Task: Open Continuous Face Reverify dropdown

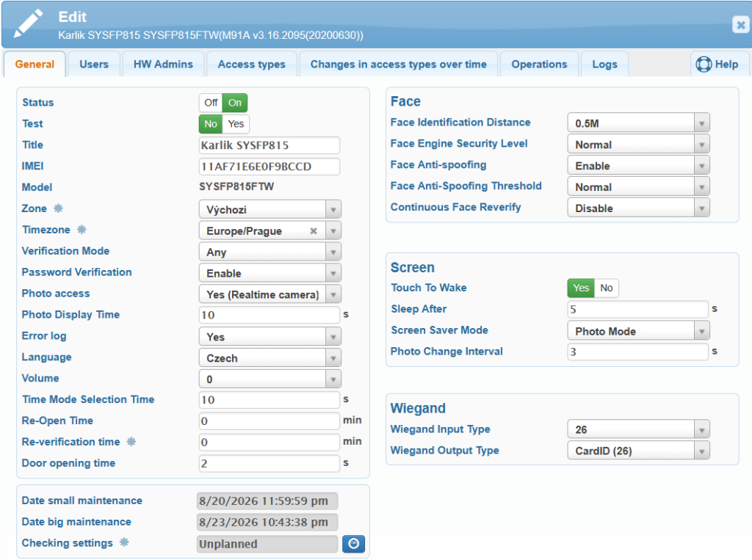Action: click(x=638, y=208)
